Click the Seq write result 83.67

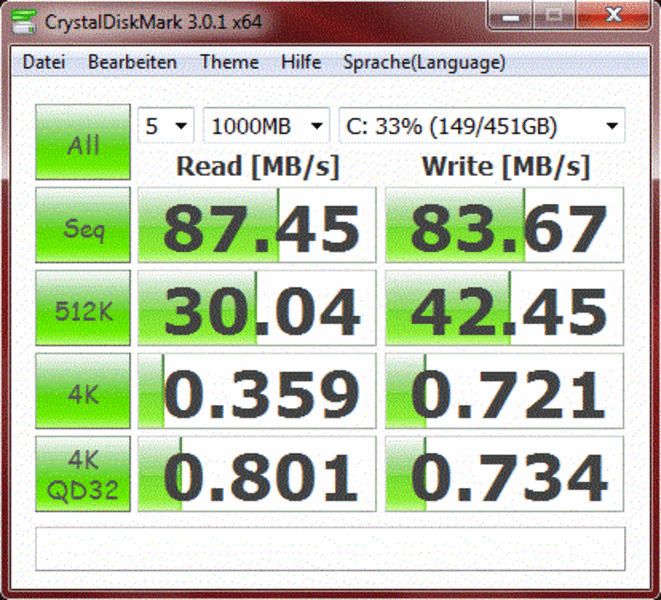(x=504, y=225)
